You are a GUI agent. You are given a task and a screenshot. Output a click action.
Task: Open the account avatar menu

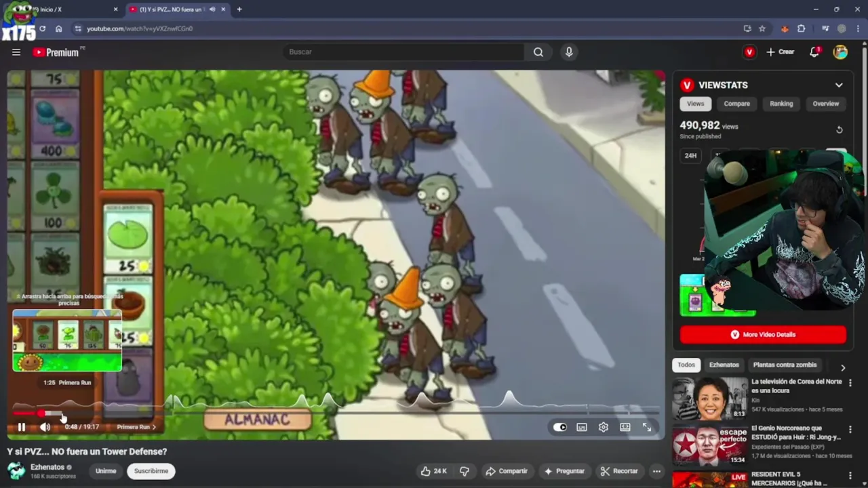[x=840, y=52]
